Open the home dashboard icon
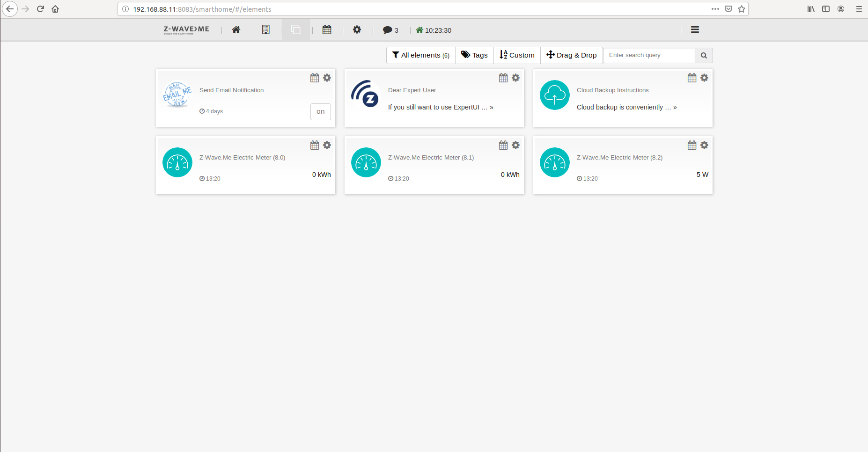The image size is (868, 452). click(236, 30)
